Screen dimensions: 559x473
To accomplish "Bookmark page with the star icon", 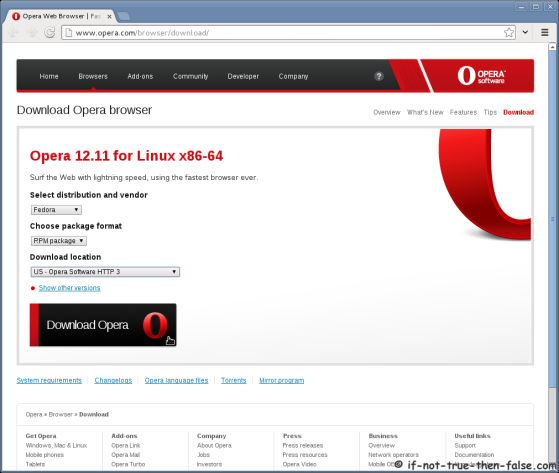I will pyautogui.click(x=509, y=32).
